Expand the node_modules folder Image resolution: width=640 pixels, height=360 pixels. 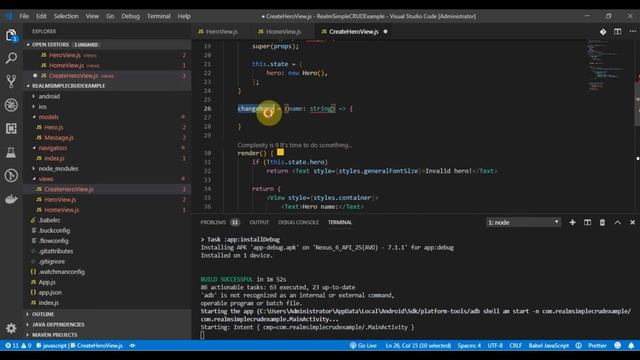click(58, 169)
